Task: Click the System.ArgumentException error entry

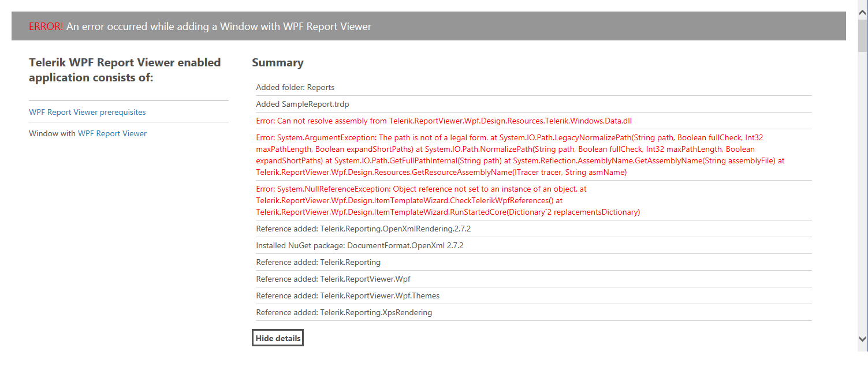Action: pyautogui.click(x=520, y=155)
